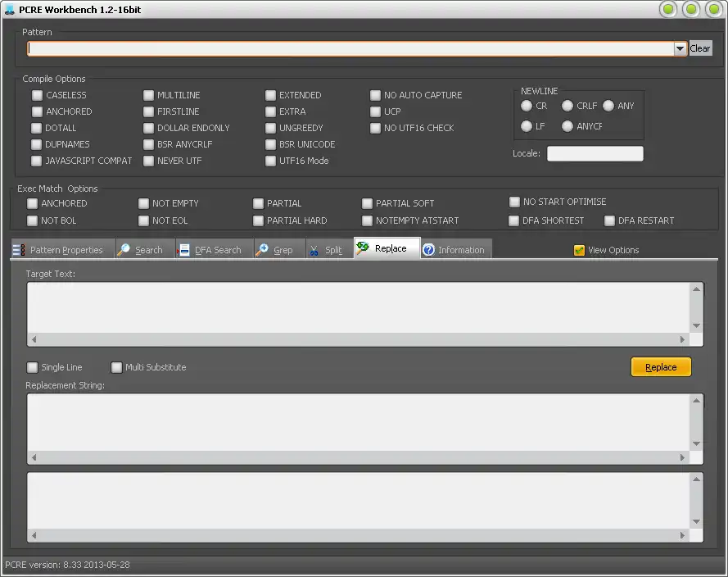This screenshot has height=577, width=728.
Task: Enable BSR ANYCRLF option
Action: coord(148,144)
